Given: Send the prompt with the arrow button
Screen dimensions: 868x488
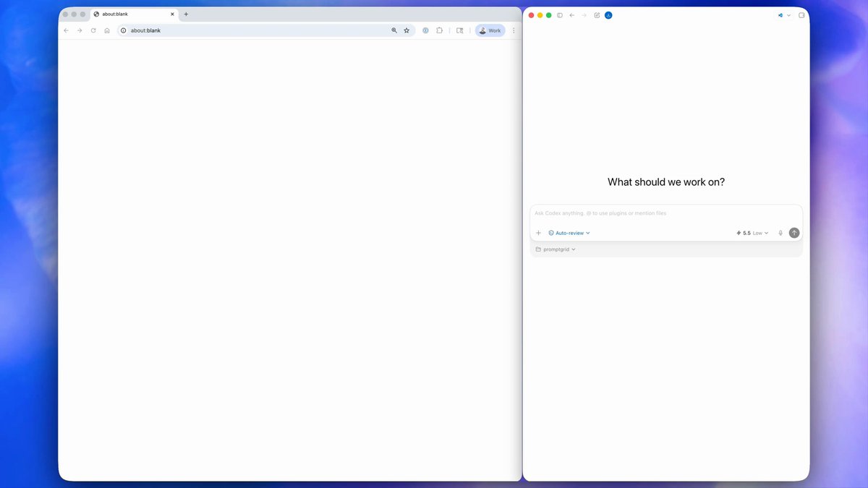Looking at the screenshot, I should click(x=794, y=233).
